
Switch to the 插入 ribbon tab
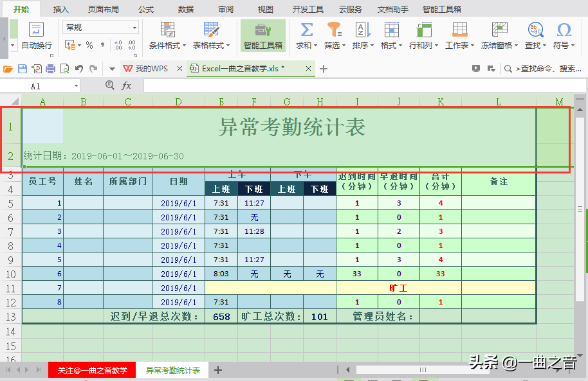pos(60,9)
